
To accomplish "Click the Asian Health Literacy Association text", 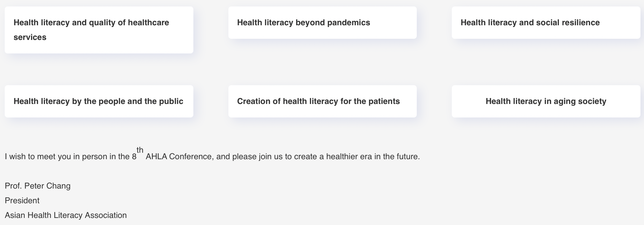I will 66,215.
